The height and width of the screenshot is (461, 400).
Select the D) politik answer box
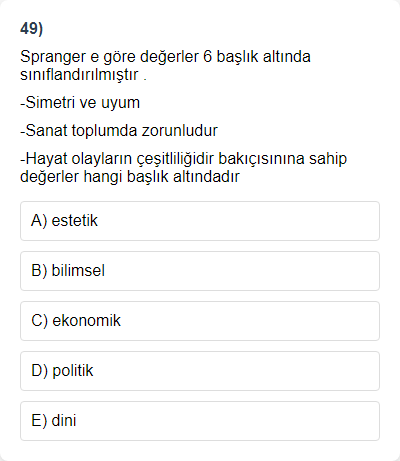pyautogui.click(x=200, y=371)
